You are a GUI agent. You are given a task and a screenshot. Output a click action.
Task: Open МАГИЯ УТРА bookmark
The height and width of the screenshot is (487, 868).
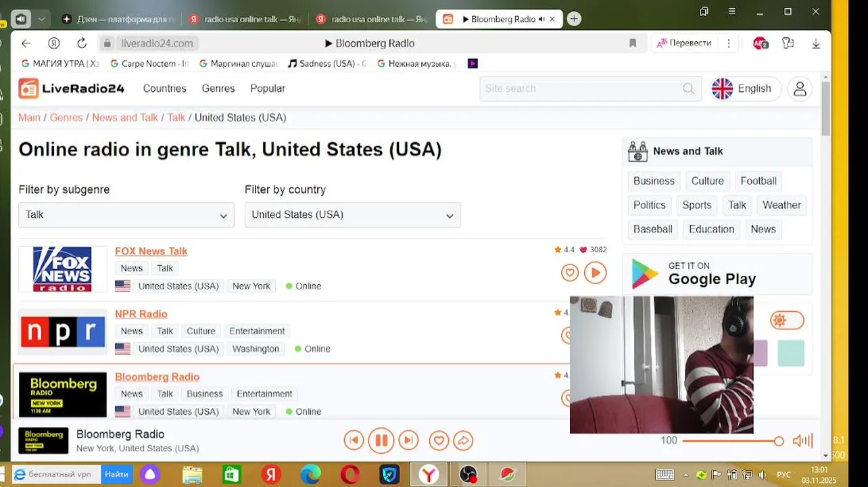(60, 64)
